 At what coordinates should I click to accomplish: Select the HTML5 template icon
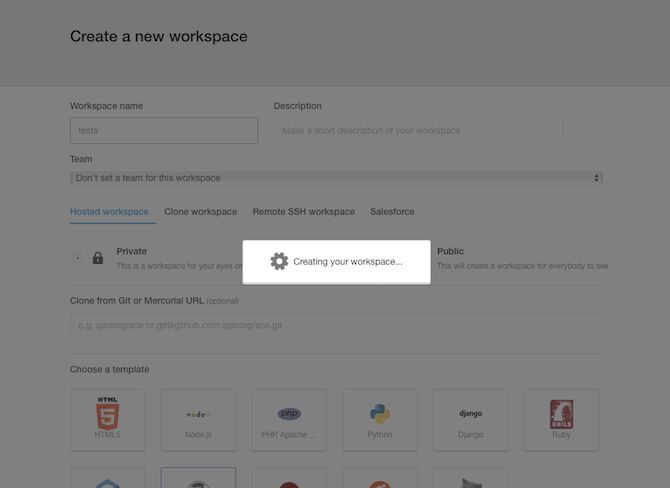107,413
